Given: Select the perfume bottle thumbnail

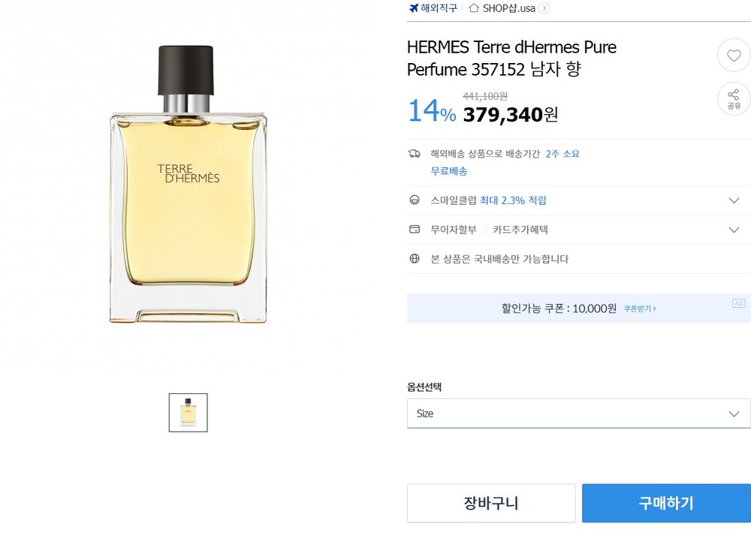Looking at the screenshot, I should 188,413.
